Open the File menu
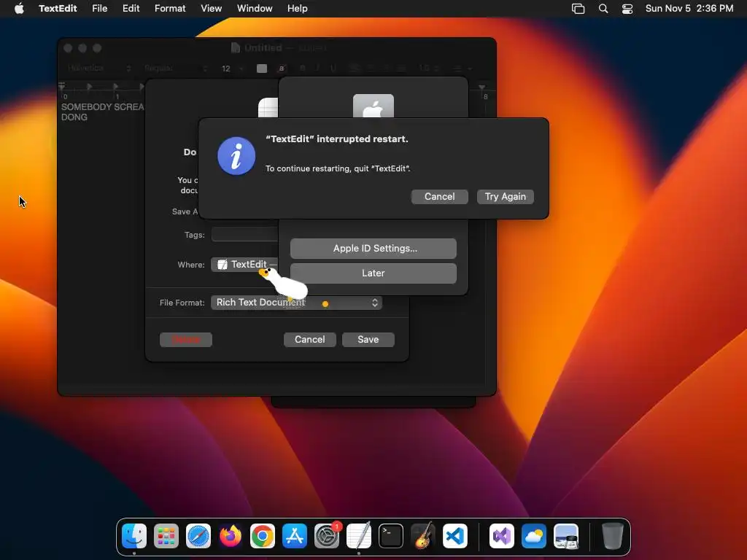This screenshot has width=747, height=560. [x=99, y=9]
